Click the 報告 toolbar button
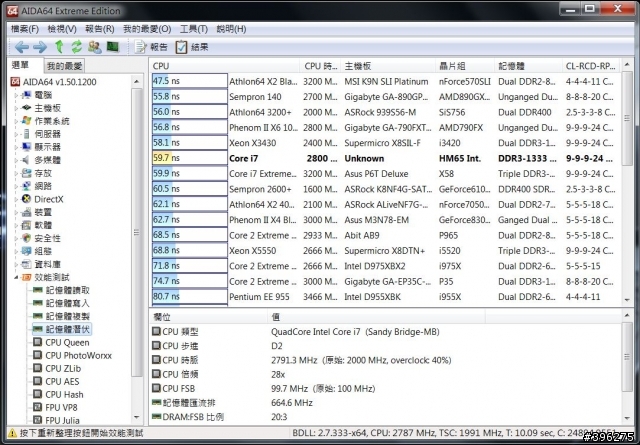The image size is (640, 445). (x=151, y=47)
